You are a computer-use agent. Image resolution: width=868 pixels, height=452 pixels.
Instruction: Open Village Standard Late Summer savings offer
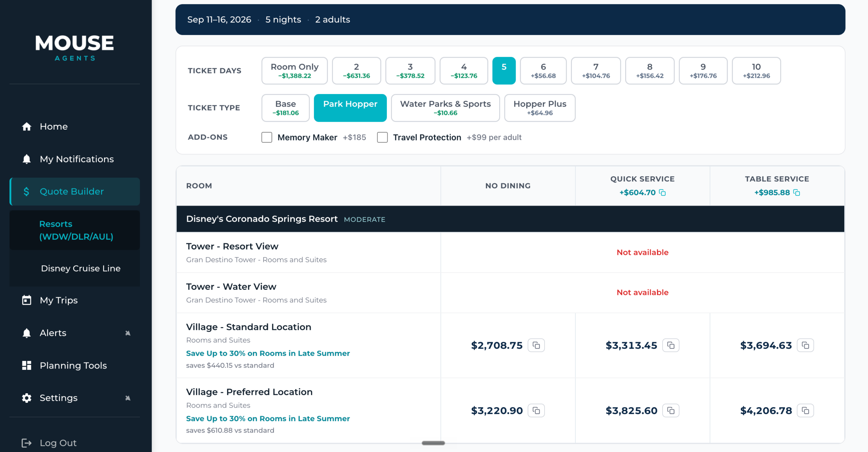point(268,353)
